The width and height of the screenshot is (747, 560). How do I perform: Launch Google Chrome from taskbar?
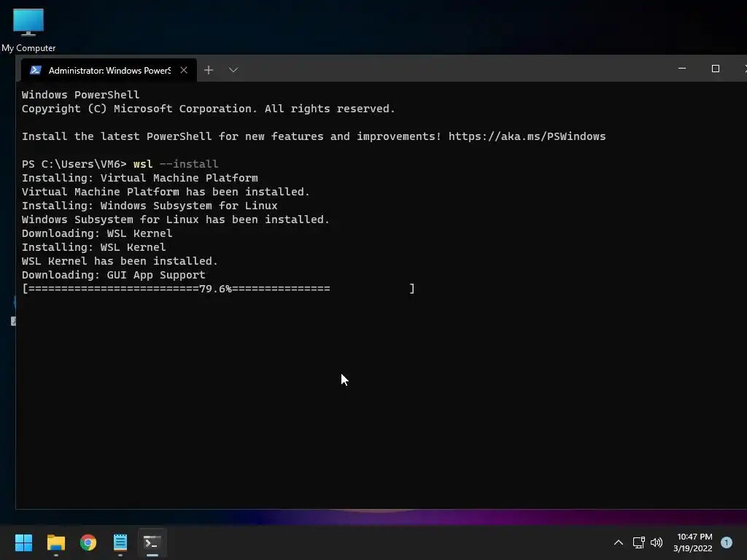click(x=88, y=542)
